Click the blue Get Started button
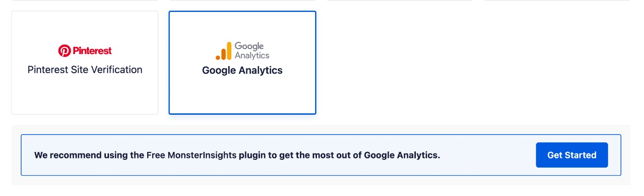The height and width of the screenshot is (196, 644). pos(572,155)
